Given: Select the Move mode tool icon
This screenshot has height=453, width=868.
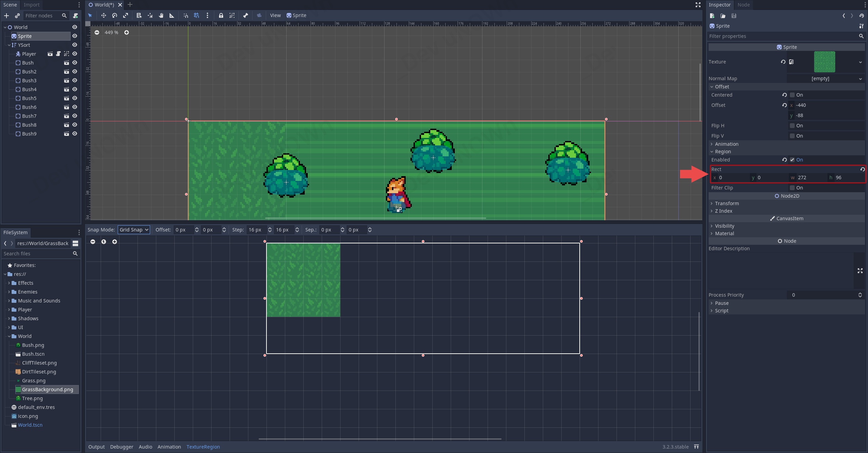Looking at the screenshot, I should click(x=103, y=15).
